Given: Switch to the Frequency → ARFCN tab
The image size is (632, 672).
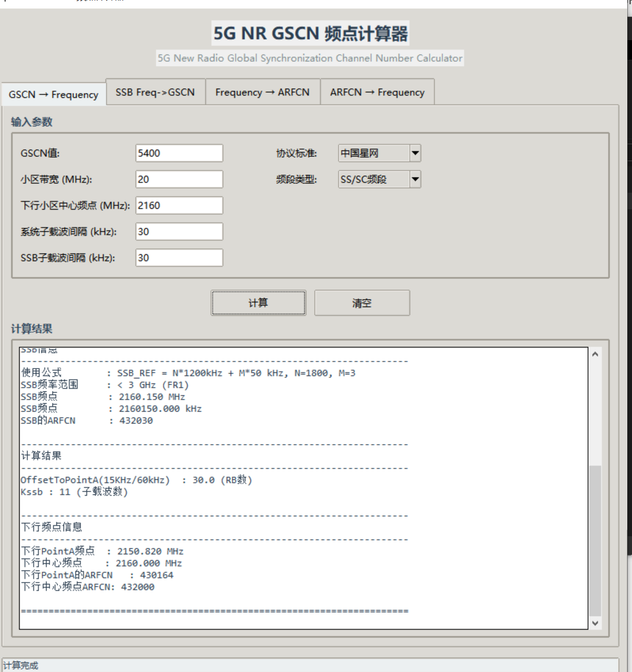Looking at the screenshot, I should point(262,91).
